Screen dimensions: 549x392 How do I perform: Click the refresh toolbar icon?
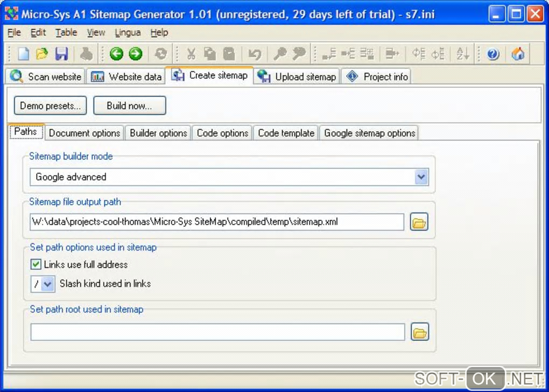(x=161, y=54)
